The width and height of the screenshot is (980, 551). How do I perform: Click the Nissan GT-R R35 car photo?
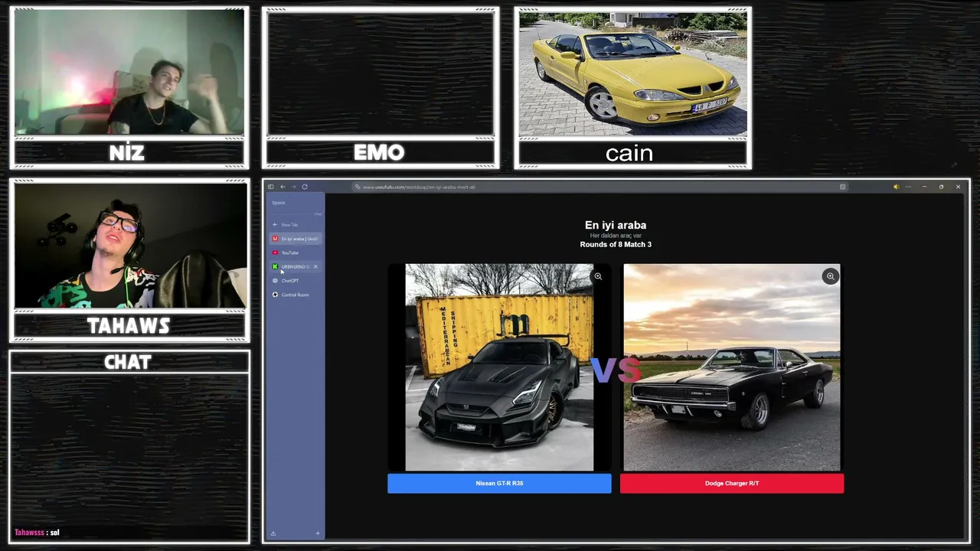coord(499,367)
